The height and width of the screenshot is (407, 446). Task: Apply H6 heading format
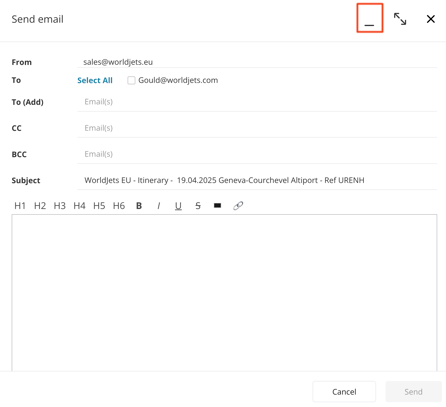click(x=119, y=206)
